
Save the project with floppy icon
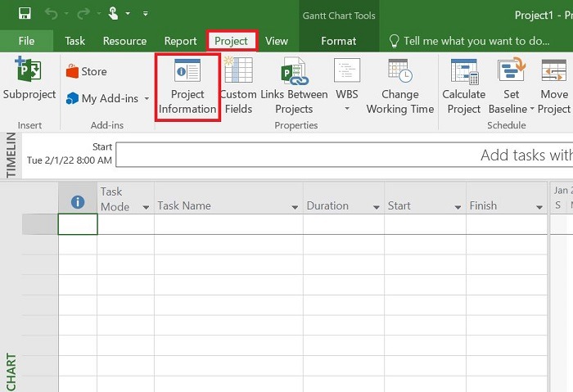25,14
